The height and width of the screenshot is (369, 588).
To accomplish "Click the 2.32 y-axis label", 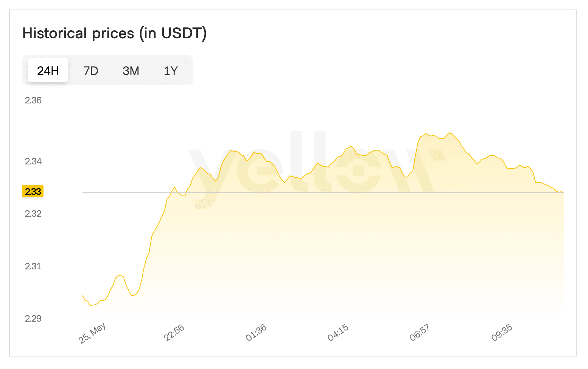I will [33, 214].
